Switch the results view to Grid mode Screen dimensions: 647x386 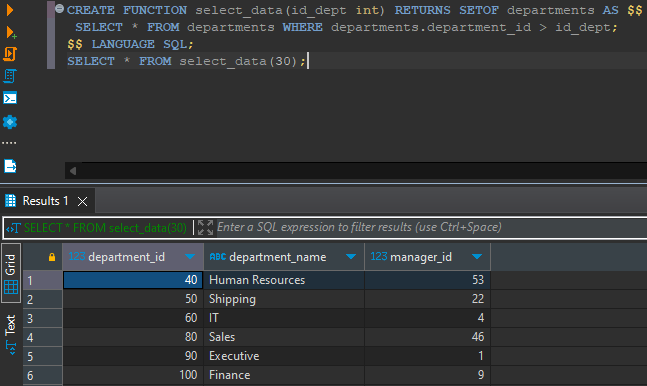pyautogui.click(x=11, y=274)
